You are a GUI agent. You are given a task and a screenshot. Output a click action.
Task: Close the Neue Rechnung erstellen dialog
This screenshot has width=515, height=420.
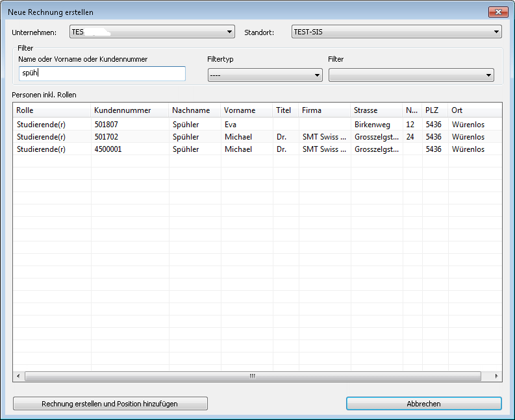tap(499, 12)
